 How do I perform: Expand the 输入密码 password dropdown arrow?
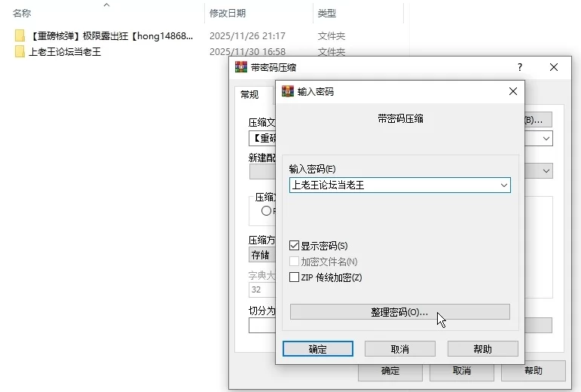(503, 185)
